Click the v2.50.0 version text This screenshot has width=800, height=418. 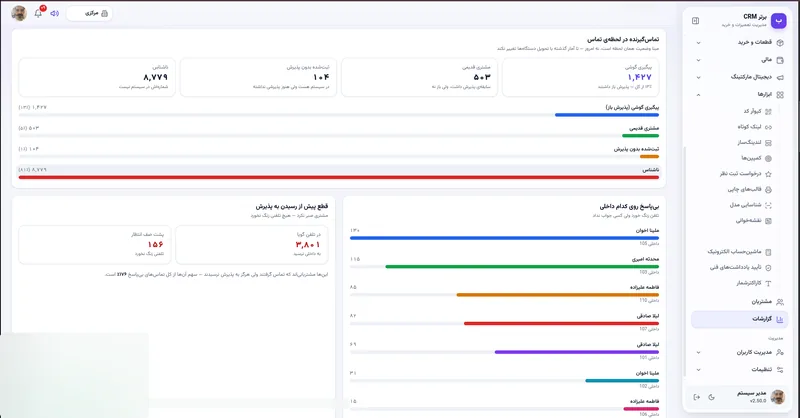pyautogui.click(x=758, y=401)
